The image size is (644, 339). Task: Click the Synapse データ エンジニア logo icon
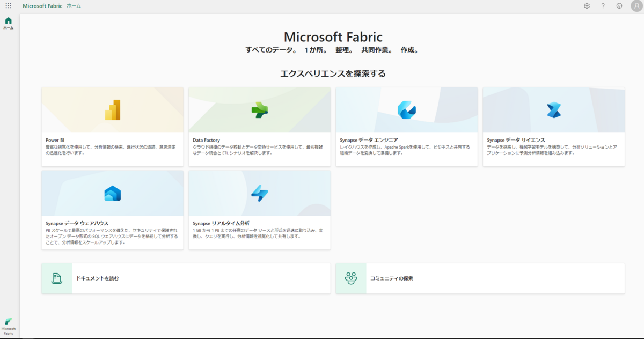(x=407, y=110)
